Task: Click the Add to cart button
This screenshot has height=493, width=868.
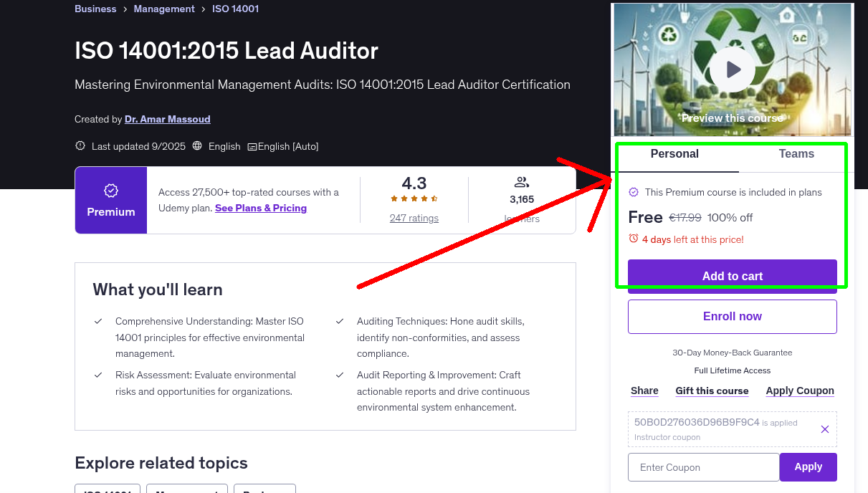Action: tap(732, 276)
